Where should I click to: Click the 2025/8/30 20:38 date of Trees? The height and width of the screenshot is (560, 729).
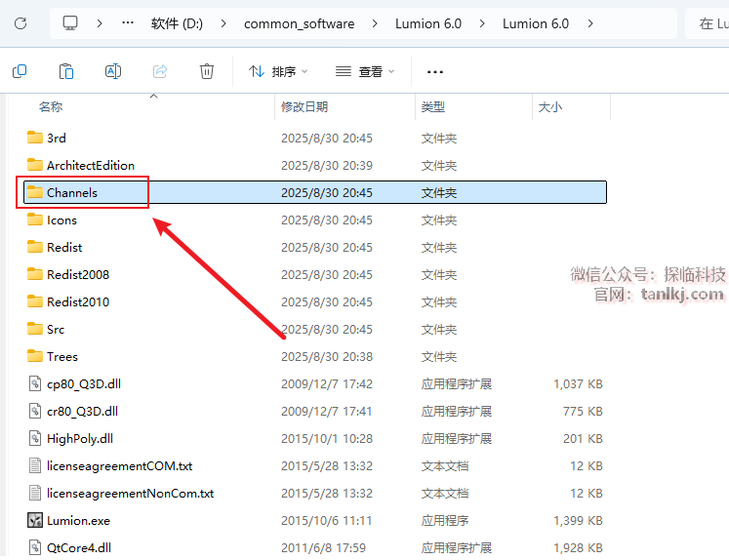pyautogui.click(x=327, y=357)
